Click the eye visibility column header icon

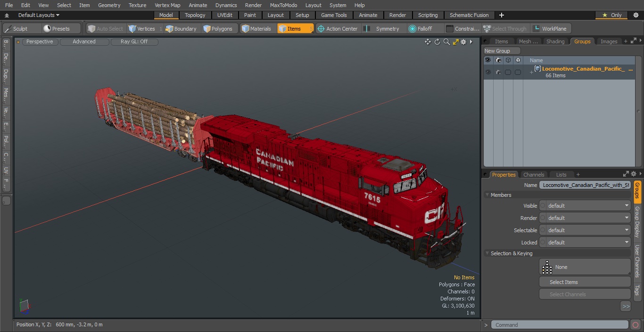tap(488, 60)
